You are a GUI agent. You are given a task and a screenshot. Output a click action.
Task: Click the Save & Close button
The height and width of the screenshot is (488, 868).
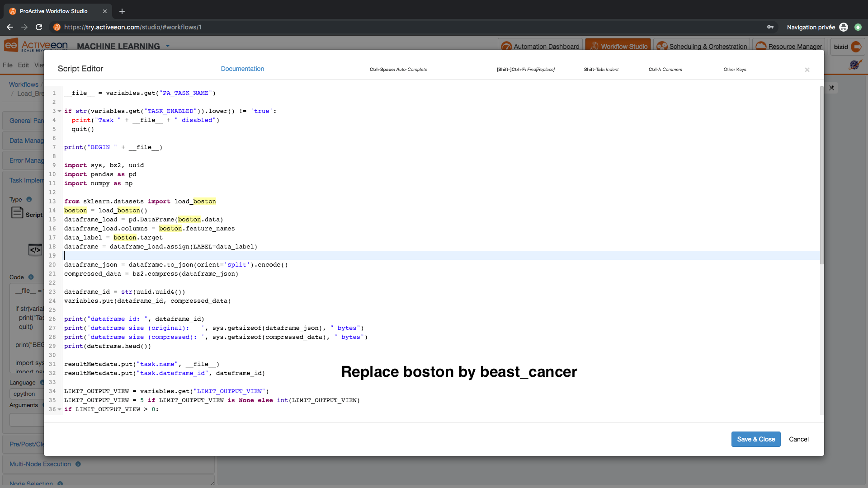click(756, 439)
